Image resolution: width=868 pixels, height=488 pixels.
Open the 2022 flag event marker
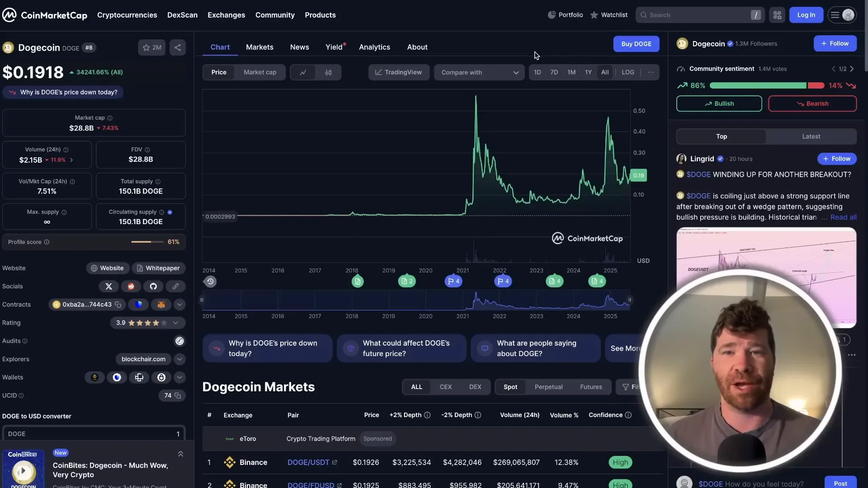pos(503,281)
